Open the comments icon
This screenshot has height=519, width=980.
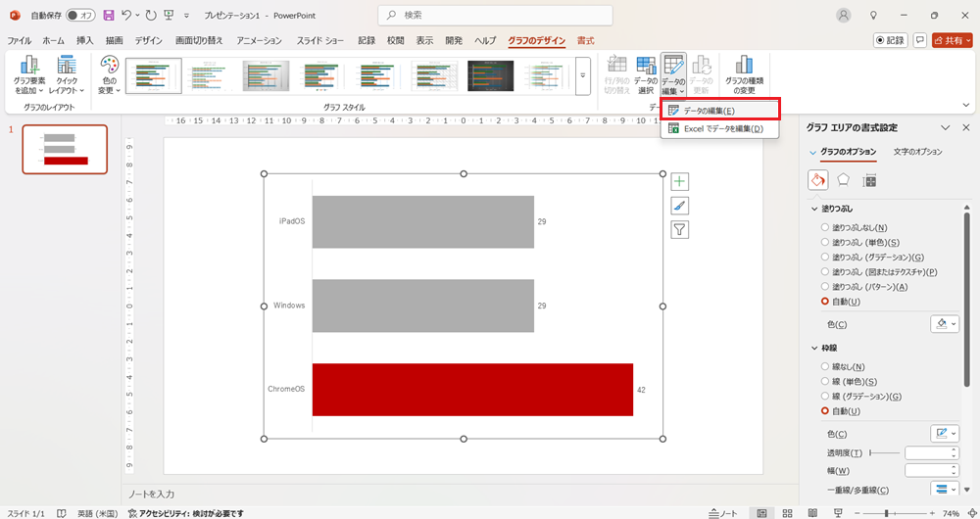[919, 40]
